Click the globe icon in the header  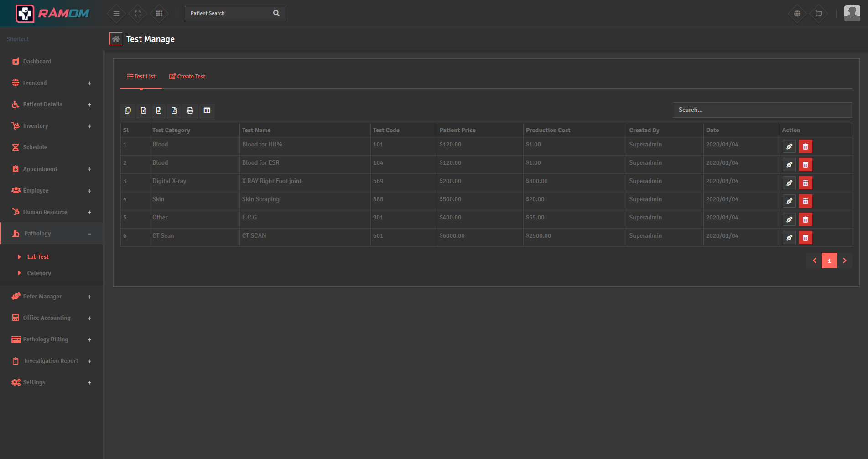pyautogui.click(x=797, y=13)
